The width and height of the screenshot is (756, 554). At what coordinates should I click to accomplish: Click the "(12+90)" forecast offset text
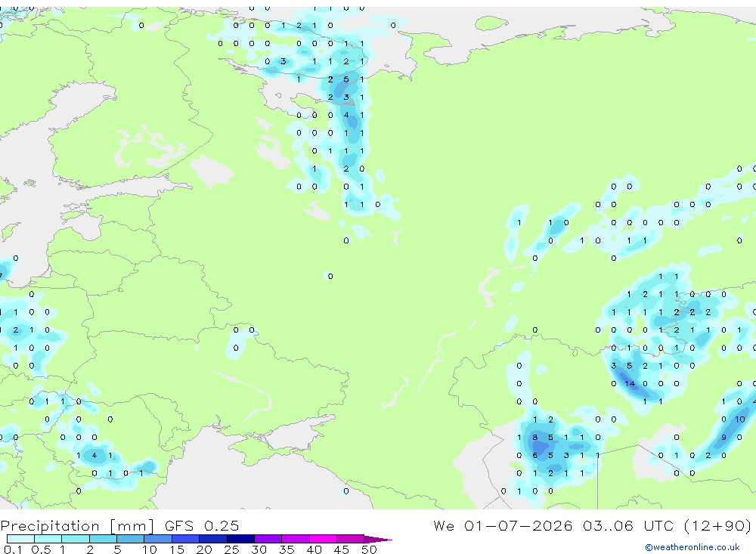point(718,526)
